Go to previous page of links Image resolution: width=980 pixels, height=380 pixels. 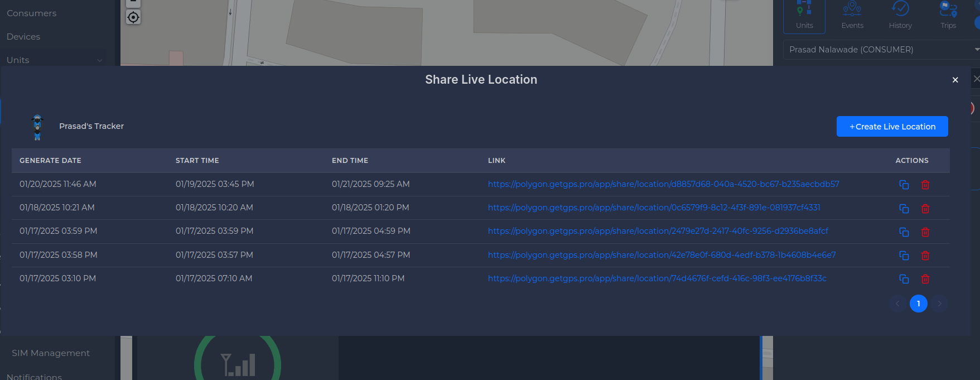pos(897,304)
